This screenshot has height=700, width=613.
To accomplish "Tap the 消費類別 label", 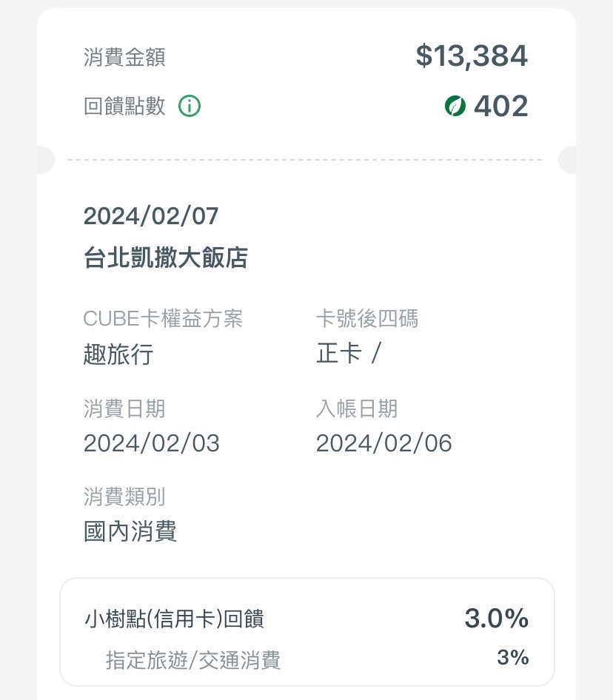I will 124,497.
